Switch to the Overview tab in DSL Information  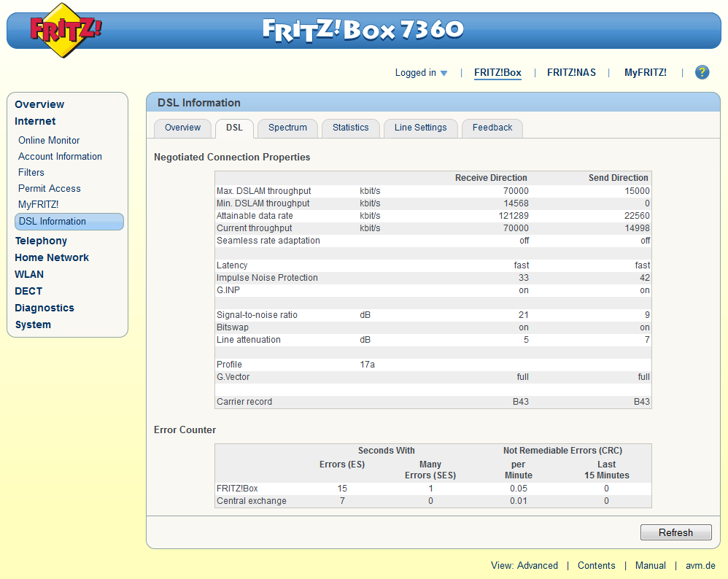[182, 128]
